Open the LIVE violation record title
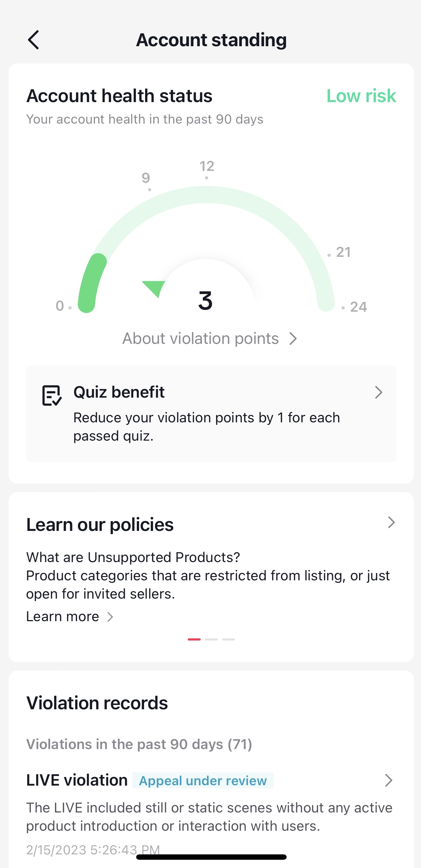 click(77, 780)
